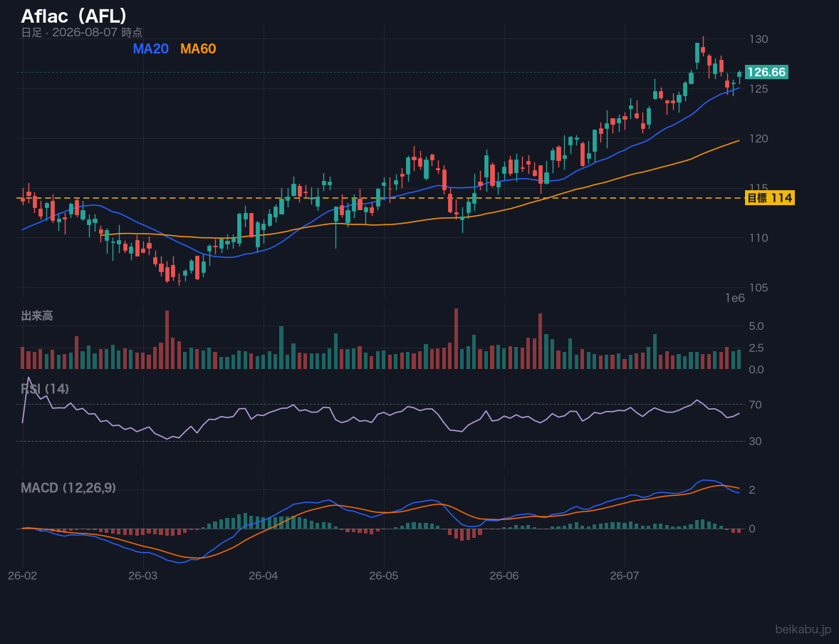839x644 pixels.
Task: Click the 2.5 volume axis label
Action: pyautogui.click(x=756, y=348)
